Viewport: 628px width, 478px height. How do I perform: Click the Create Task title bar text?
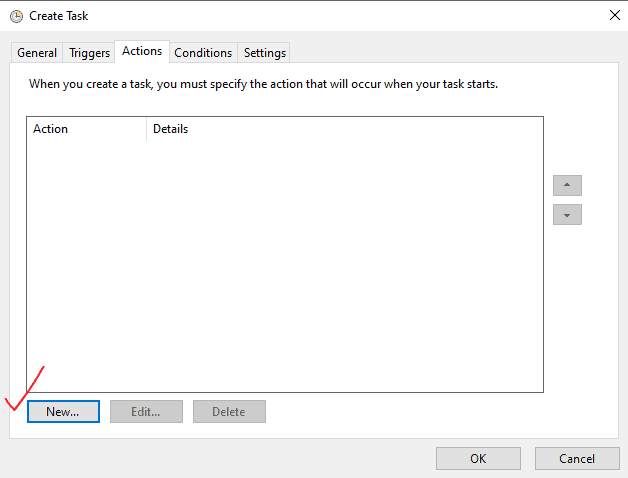pos(59,16)
